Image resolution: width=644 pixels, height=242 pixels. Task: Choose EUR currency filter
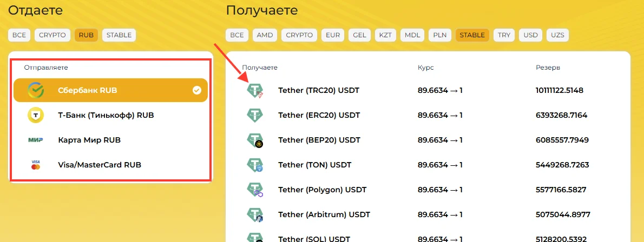coord(333,35)
